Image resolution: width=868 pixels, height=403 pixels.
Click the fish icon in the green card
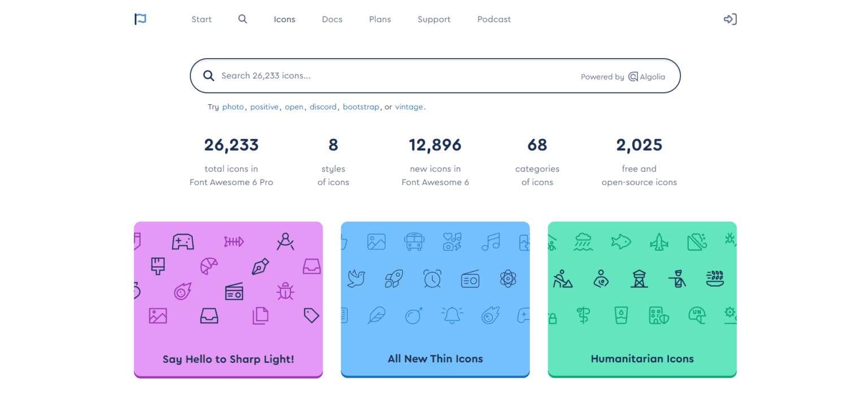coord(621,240)
